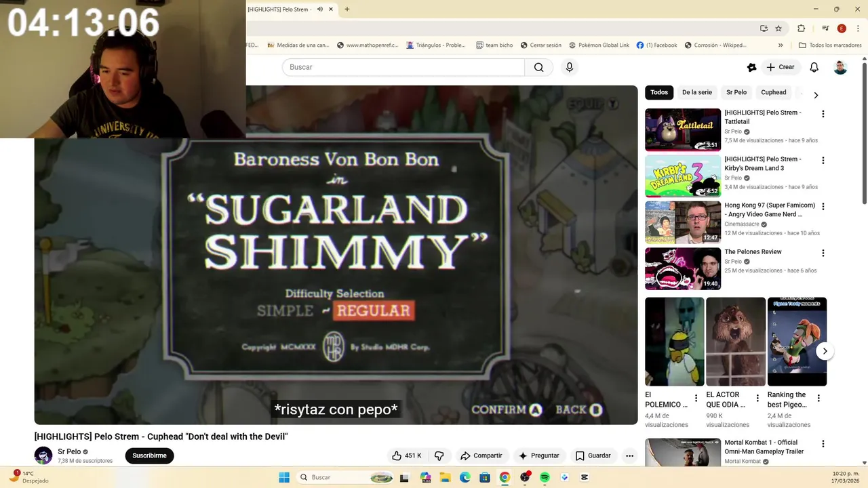Image resolution: width=868 pixels, height=488 pixels.
Task: Open the Tattletail video thumbnail
Action: point(683,129)
